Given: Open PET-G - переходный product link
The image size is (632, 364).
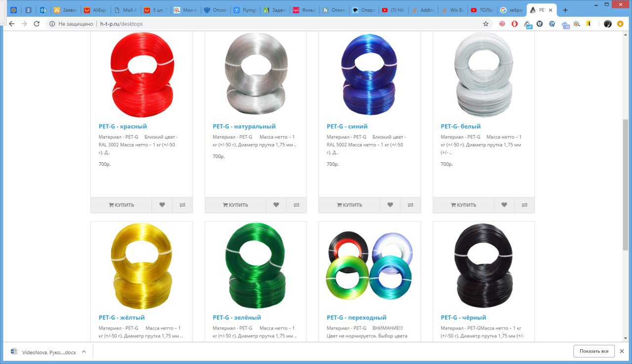Looking at the screenshot, I should click(356, 318).
